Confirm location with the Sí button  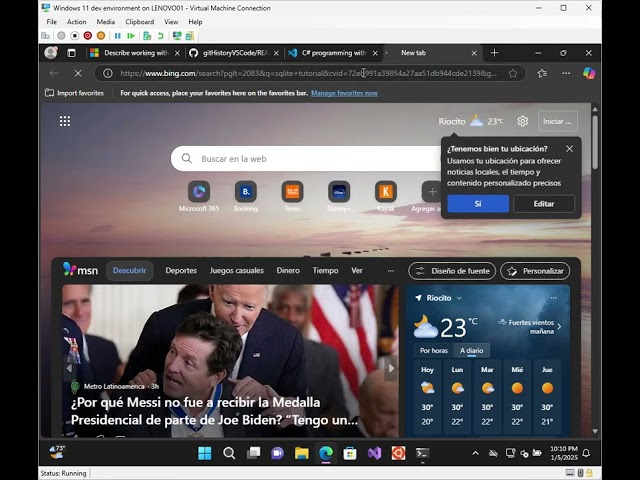[478, 204]
